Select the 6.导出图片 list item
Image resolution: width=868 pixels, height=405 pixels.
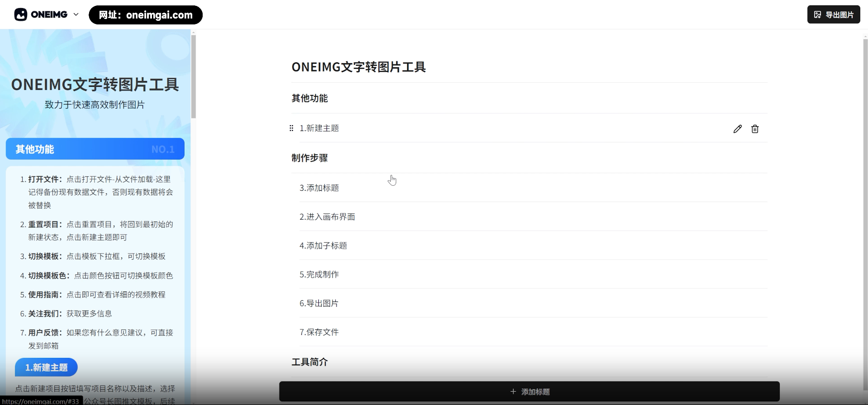[x=533, y=303]
